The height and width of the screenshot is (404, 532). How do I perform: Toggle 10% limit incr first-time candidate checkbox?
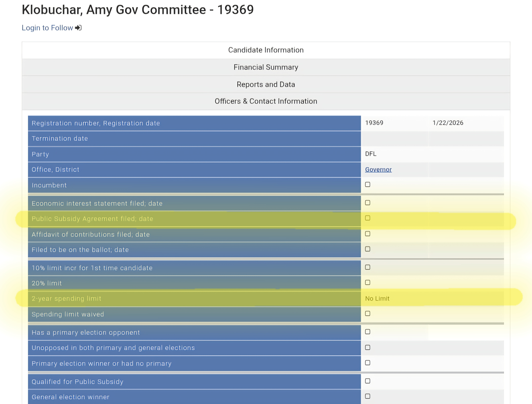[367, 267]
